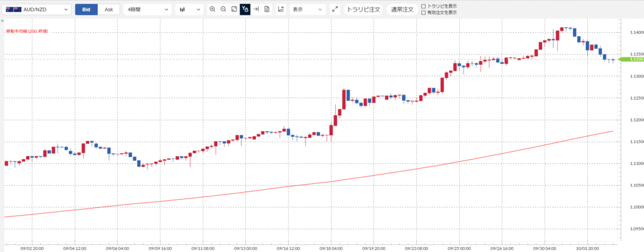Click the add indicator chart icon
The width and height of the screenshot is (644, 252).
pyautogui.click(x=280, y=9)
